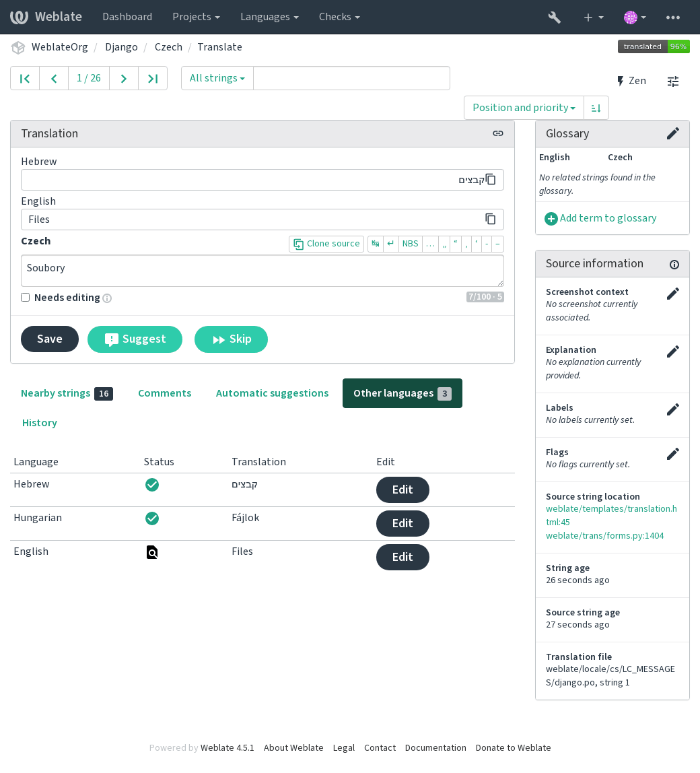Edit the Hebrew translation

(x=403, y=490)
